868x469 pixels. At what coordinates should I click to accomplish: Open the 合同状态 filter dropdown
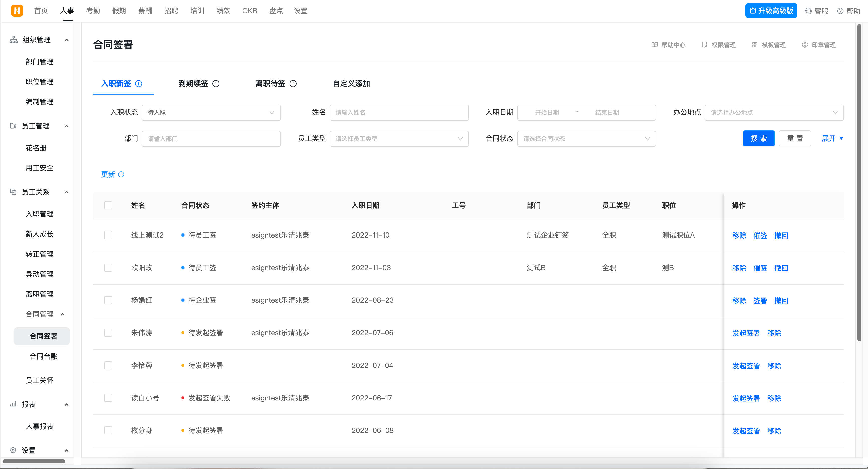coord(586,139)
